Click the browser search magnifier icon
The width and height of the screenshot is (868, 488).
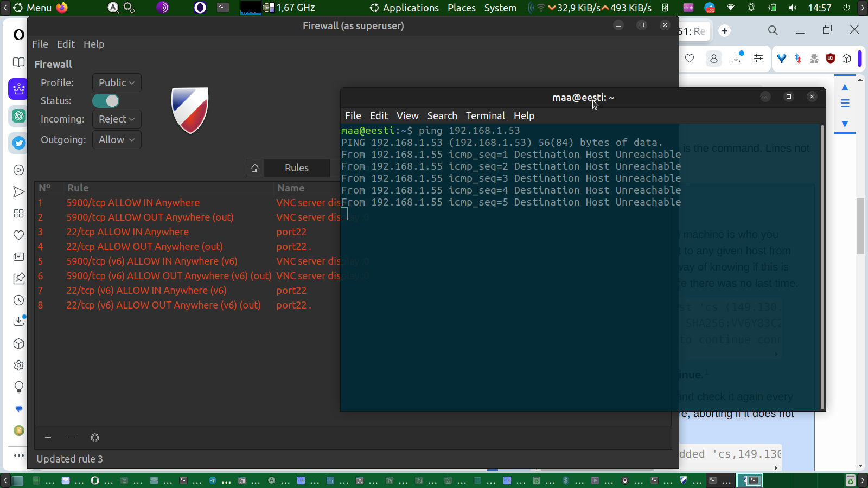coord(773,31)
